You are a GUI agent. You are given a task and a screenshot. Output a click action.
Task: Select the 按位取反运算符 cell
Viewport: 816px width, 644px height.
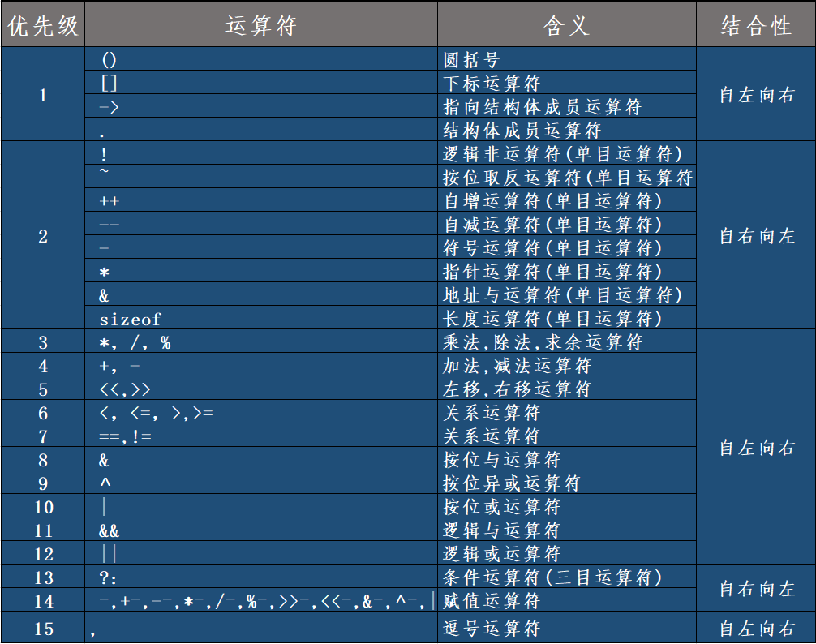(567, 176)
